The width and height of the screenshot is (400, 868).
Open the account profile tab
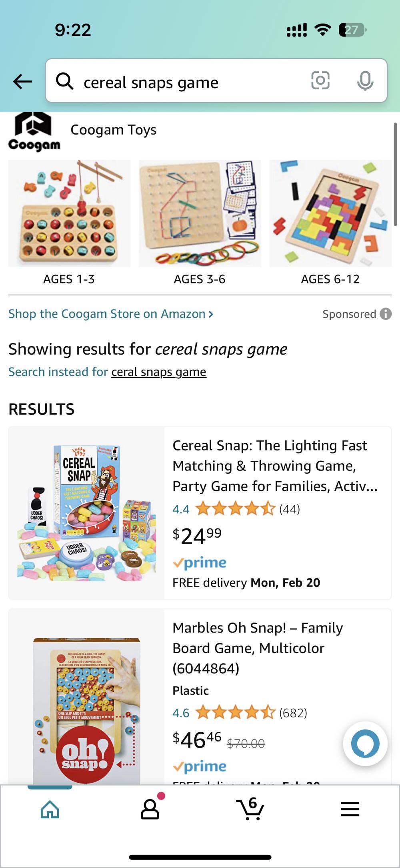[x=150, y=809]
